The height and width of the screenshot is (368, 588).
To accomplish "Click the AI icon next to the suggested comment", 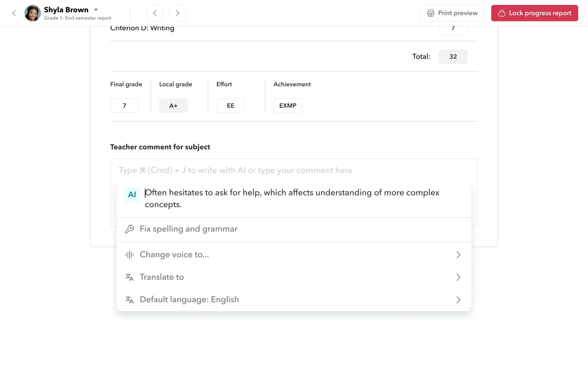I will (132, 194).
